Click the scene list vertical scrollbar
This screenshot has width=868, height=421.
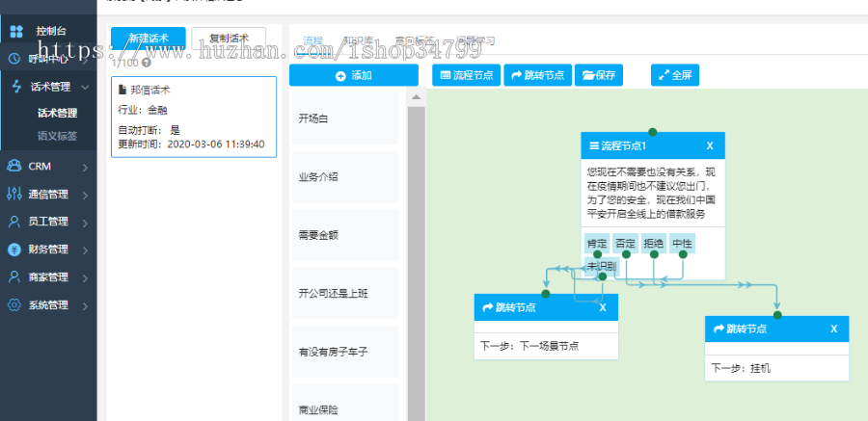417,263
